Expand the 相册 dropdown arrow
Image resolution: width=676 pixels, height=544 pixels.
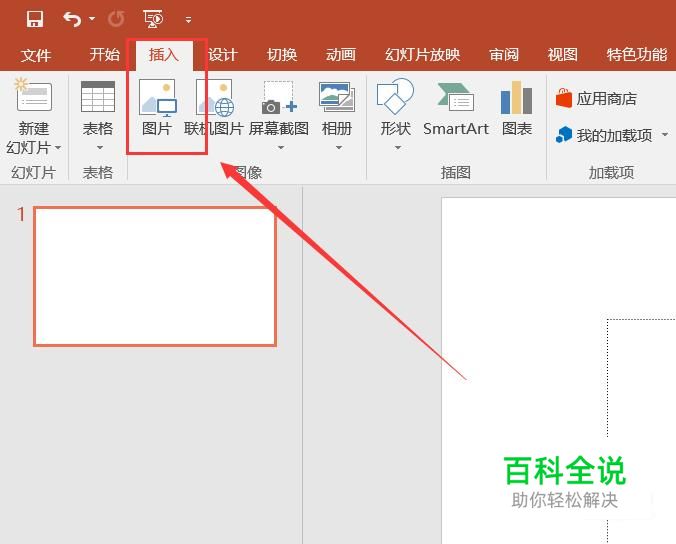point(339,147)
